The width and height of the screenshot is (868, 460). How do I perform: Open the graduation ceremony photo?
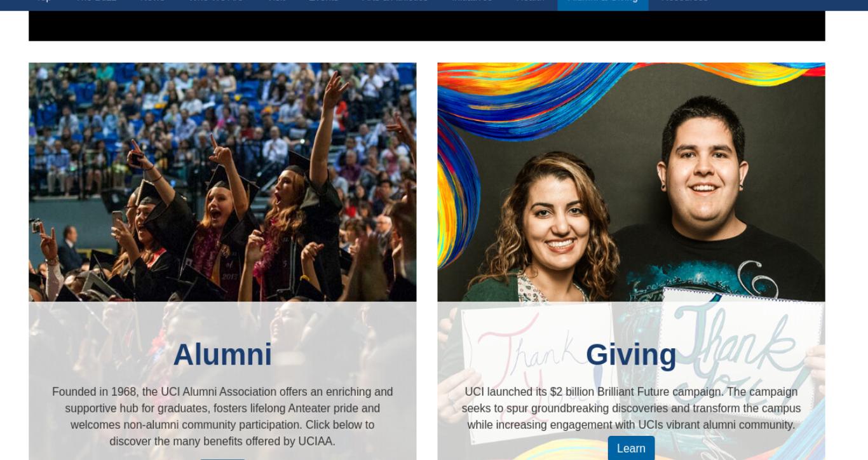(x=222, y=182)
